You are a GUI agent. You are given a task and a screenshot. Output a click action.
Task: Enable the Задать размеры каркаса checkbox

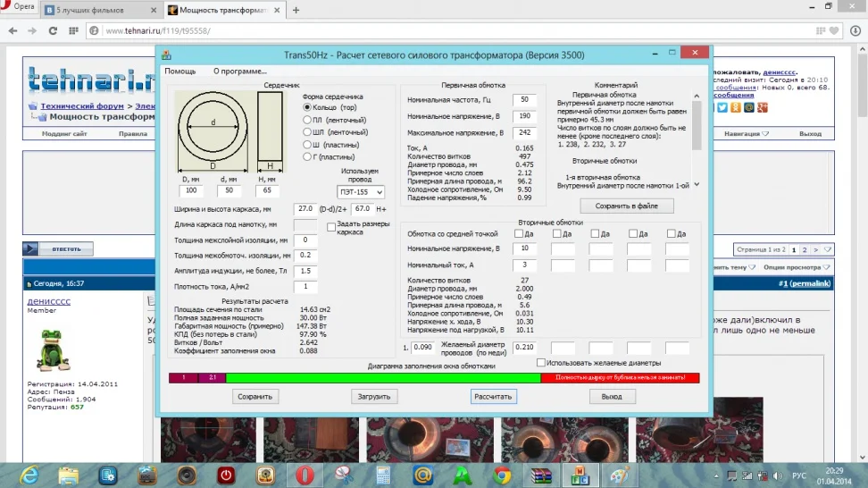coord(331,227)
